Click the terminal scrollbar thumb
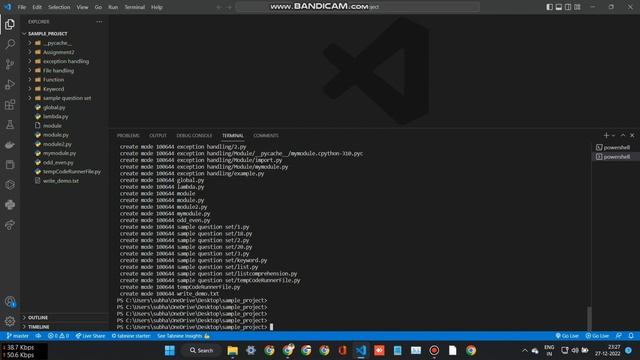 pyautogui.click(x=589, y=318)
